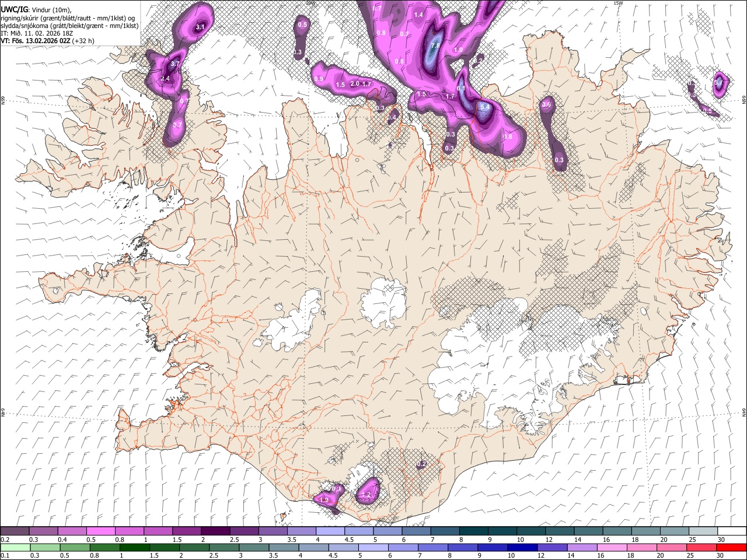The image size is (747, 560).
Task: Click the 'IT: Mið. 11. 02. 2026 18Z' line
Action: pyautogui.click(x=37, y=33)
